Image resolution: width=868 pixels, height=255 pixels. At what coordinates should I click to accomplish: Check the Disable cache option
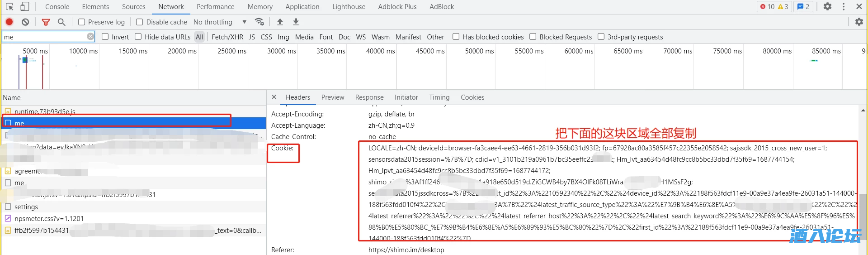(x=140, y=22)
